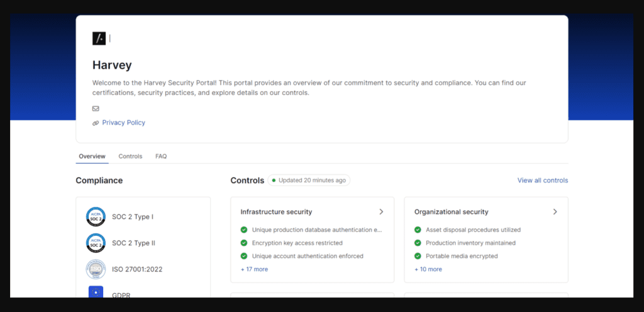
Task: Click the Harvey page title
Action: pyautogui.click(x=112, y=65)
